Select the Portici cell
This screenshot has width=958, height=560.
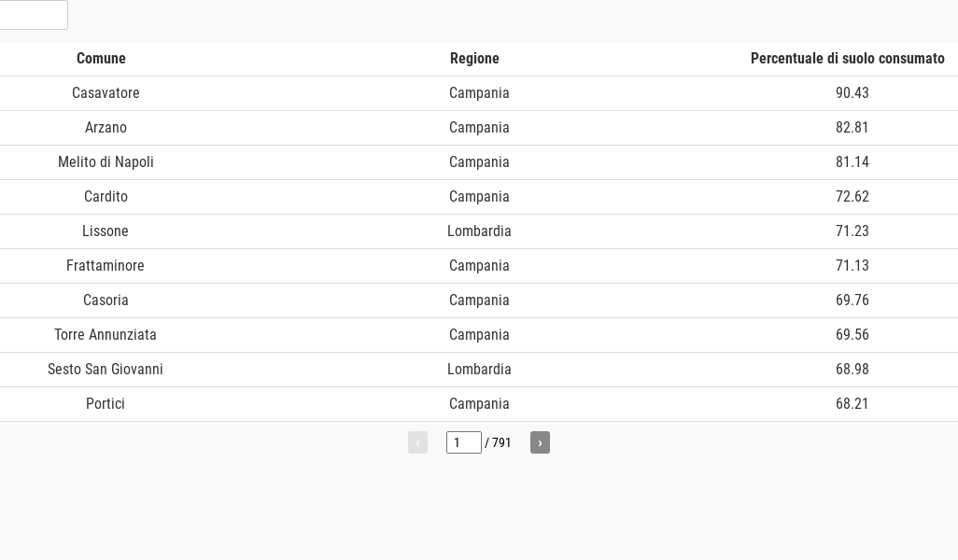(106, 404)
